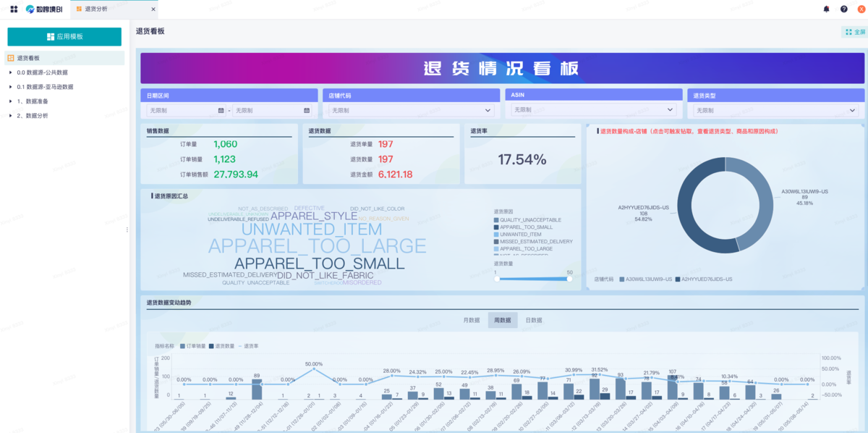Image resolution: width=868 pixels, height=433 pixels.
Task: Open the app grid launcher icon
Action: click(14, 9)
